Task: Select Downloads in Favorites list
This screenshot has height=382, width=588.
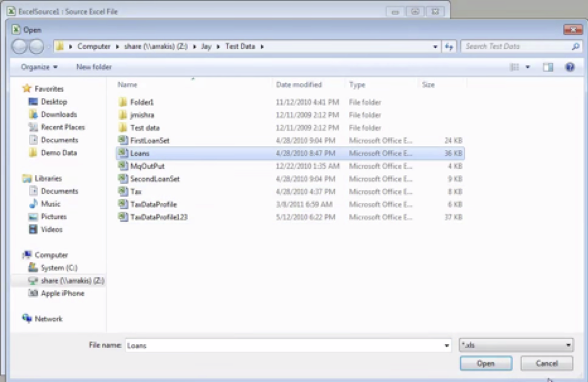Action: coord(59,114)
